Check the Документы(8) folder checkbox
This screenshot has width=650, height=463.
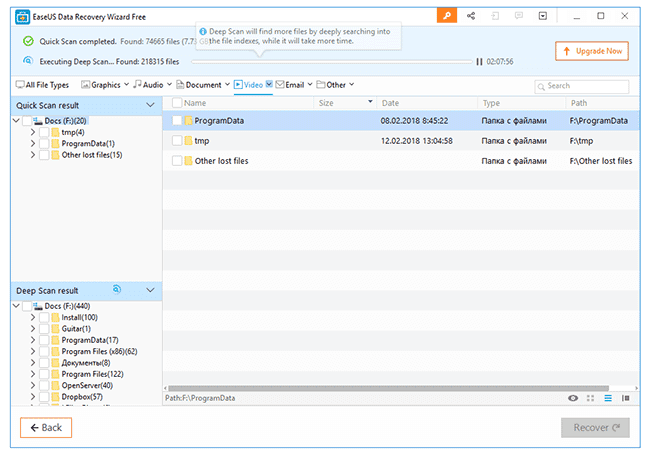[44, 363]
